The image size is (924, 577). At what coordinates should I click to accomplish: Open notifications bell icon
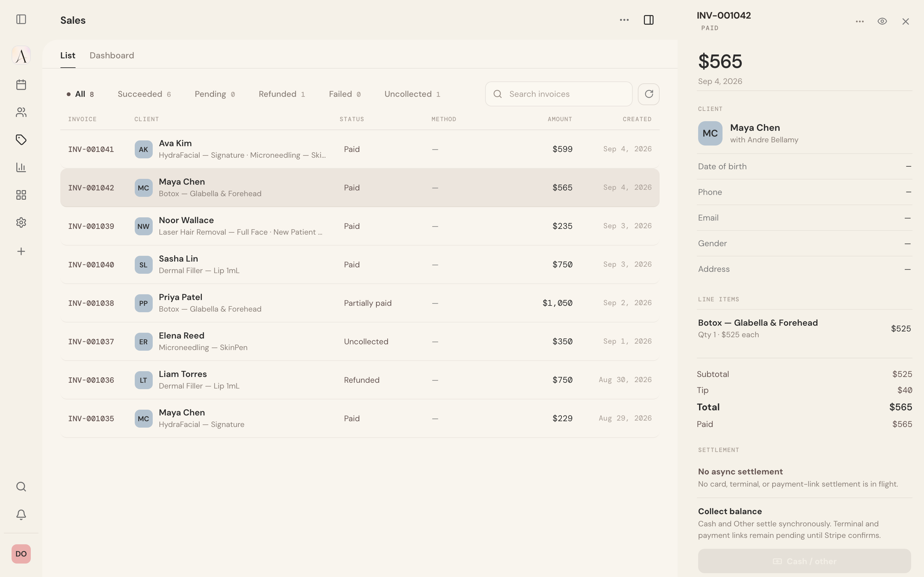pyautogui.click(x=21, y=514)
